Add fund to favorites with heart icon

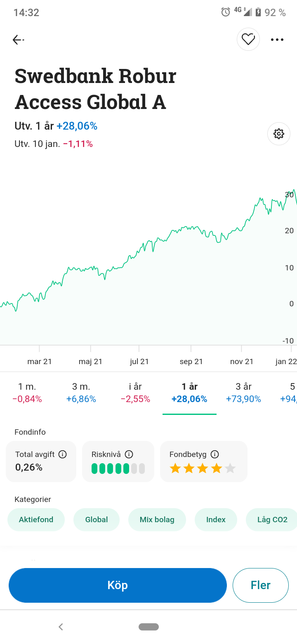[x=248, y=39]
